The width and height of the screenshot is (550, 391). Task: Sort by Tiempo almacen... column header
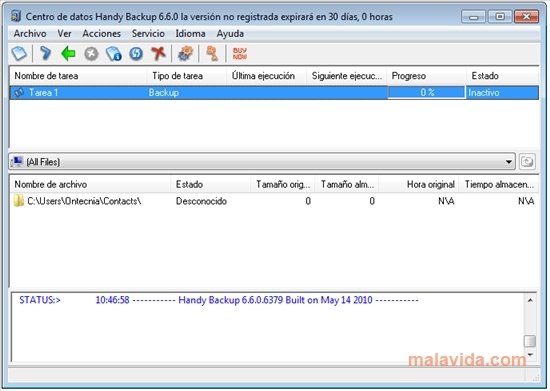point(499,184)
